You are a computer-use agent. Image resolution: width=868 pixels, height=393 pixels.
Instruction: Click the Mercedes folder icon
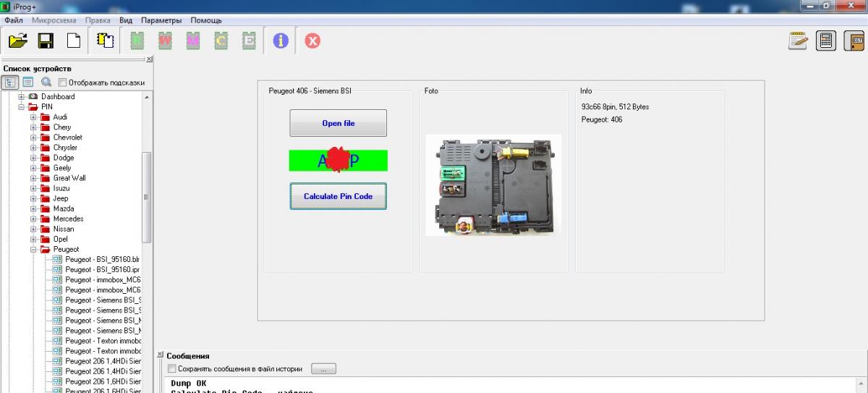pos(45,219)
